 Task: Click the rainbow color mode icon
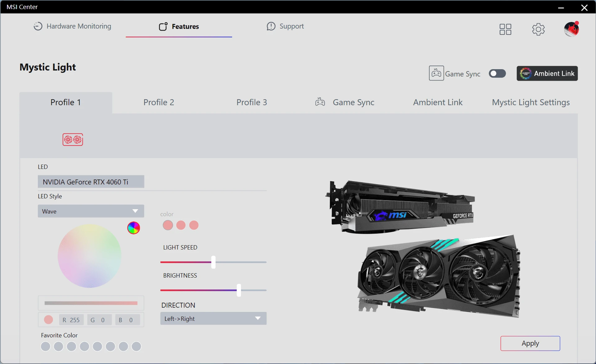[133, 228]
